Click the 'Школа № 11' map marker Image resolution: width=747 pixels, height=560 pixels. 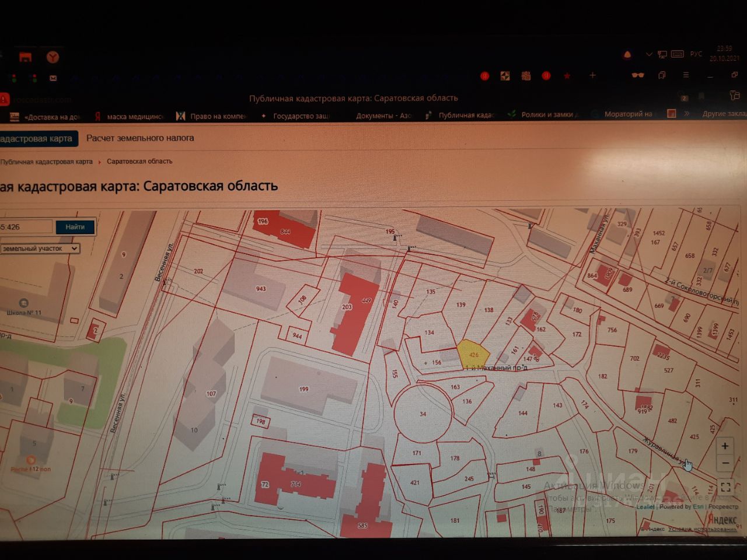pyautogui.click(x=24, y=307)
